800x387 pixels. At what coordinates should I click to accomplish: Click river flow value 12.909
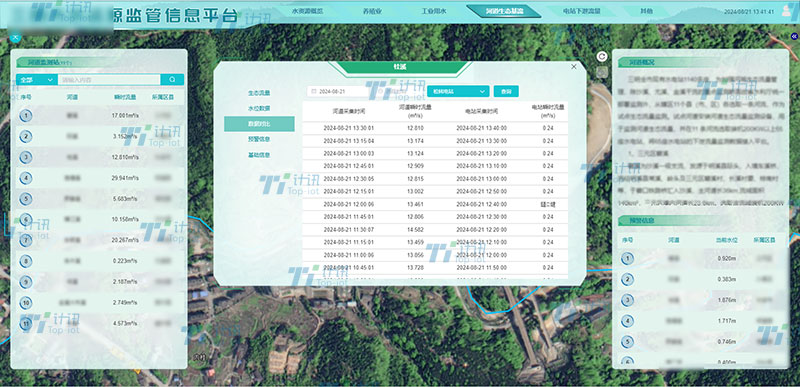click(x=415, y=166)
